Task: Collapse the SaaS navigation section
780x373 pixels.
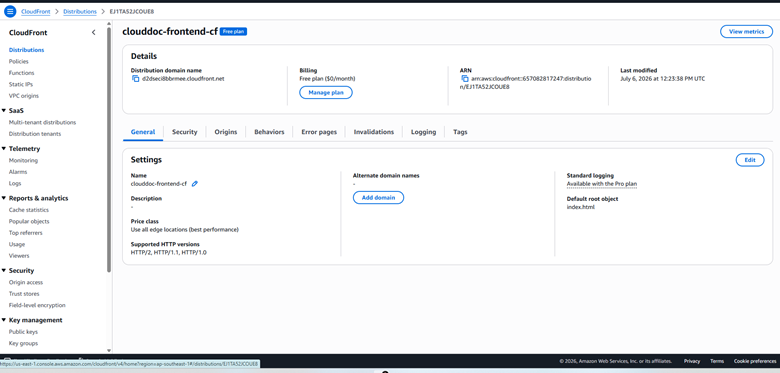Action: click(x=4, y=110)
